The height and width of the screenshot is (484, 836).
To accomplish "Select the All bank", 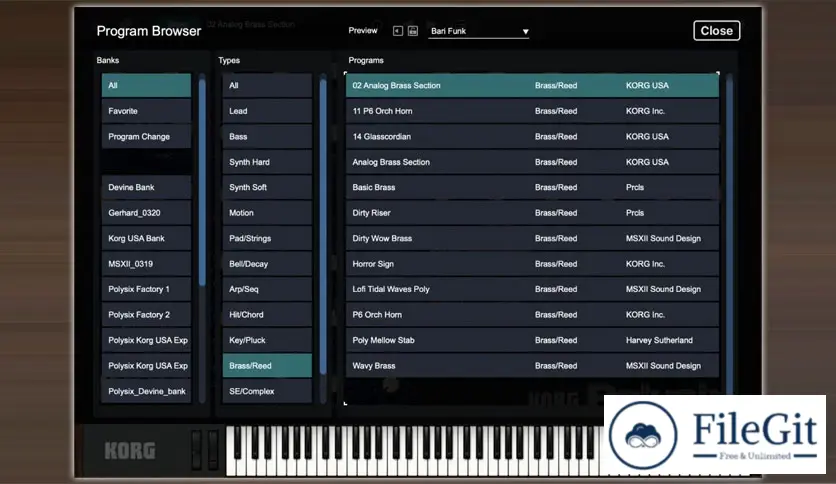I will coord(146,85).
